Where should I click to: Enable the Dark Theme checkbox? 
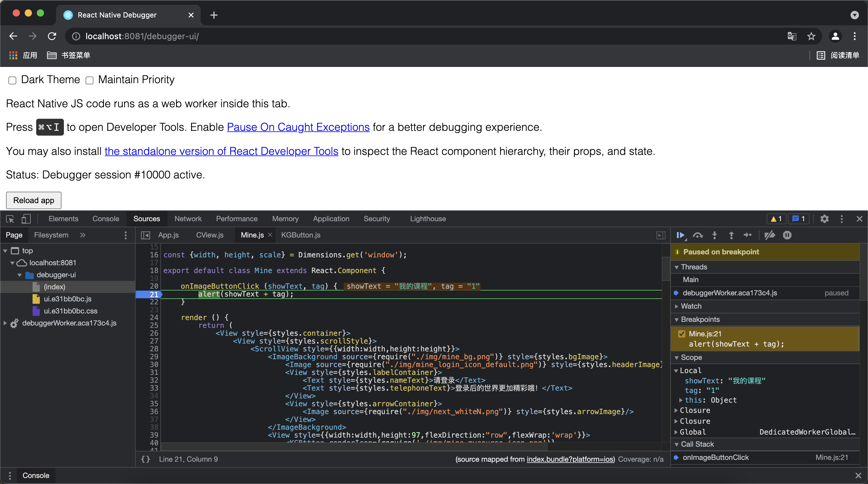click(12, 80)
